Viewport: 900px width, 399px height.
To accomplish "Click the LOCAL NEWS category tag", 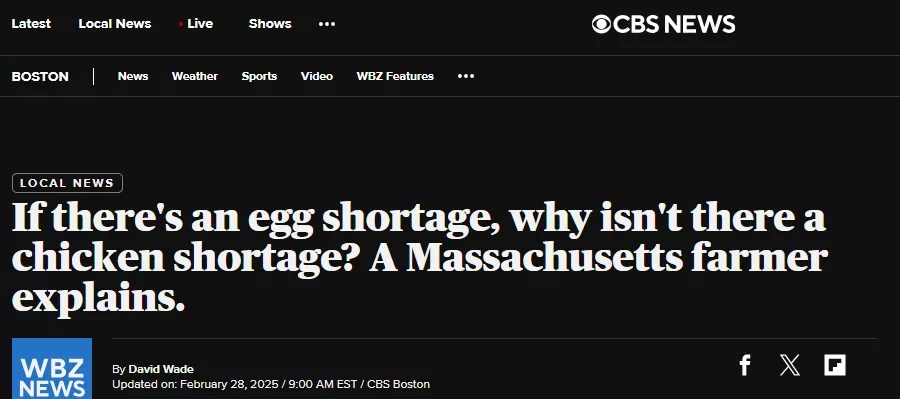I will (67, 183).
